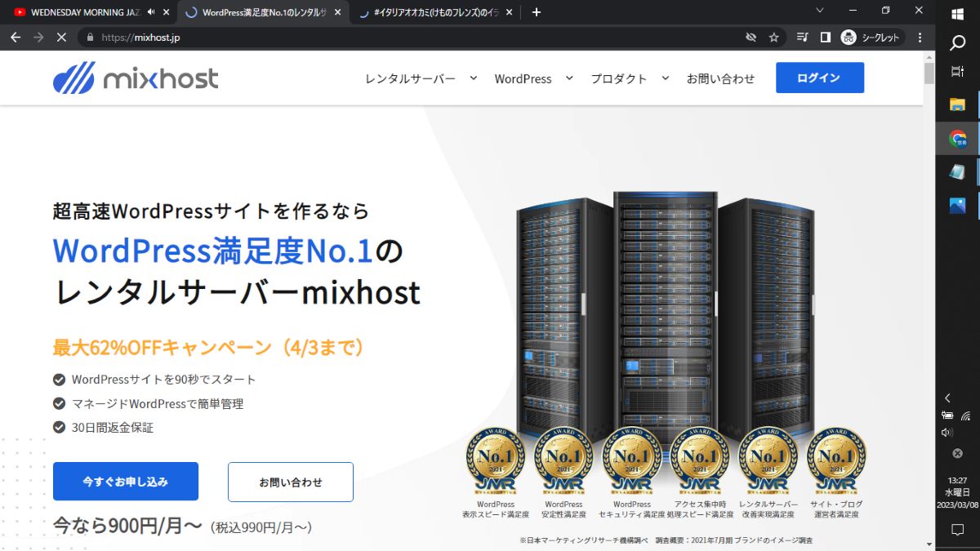Screen dimensions: 980x551
Task: Expand プロダクト dropdown chevron
Action: pos(666,78)
